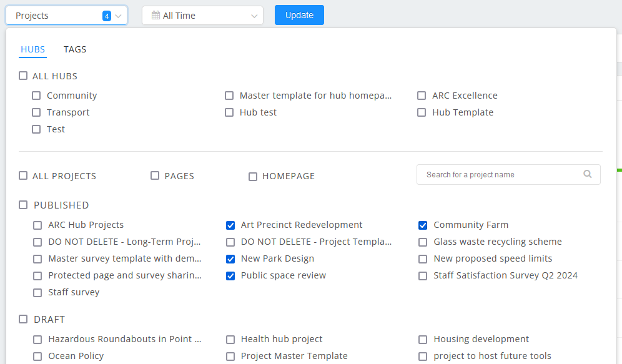This screenshot has height=364, width=622.
Task: Check the Ocean Policy checkbox
Action: click(x=37, y=357)
